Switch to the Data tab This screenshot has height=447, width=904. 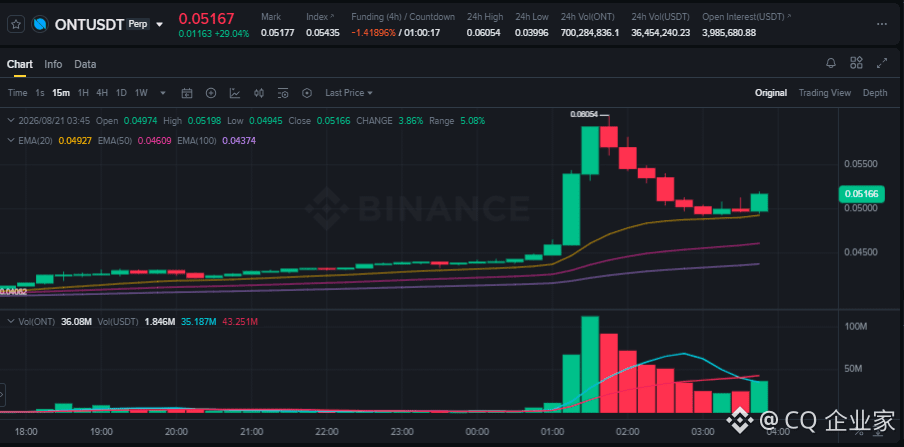(85, 64)
